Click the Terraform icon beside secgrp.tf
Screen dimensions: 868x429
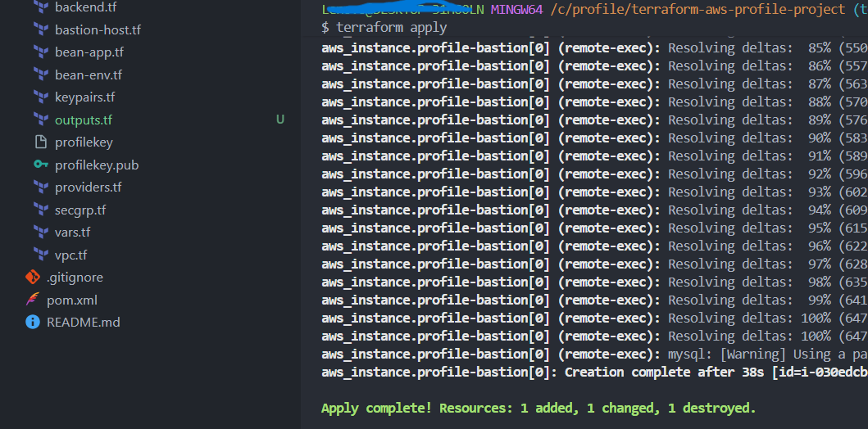coord(41,210)
